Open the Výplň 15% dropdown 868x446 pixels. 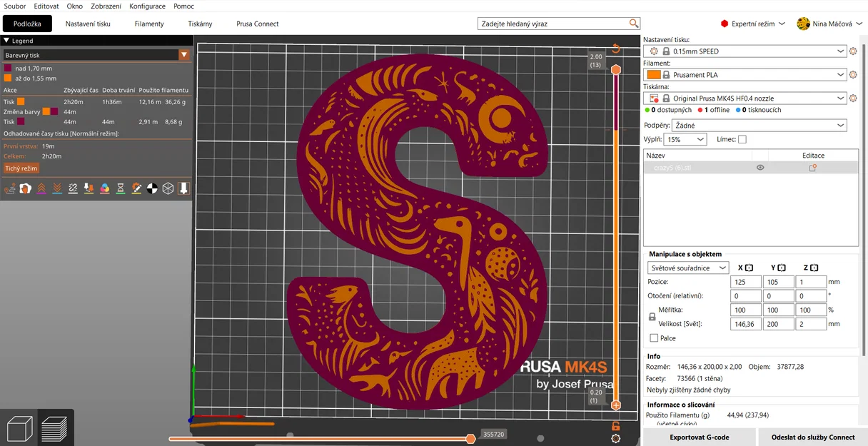pyautogui.click(x=685, y=139)
